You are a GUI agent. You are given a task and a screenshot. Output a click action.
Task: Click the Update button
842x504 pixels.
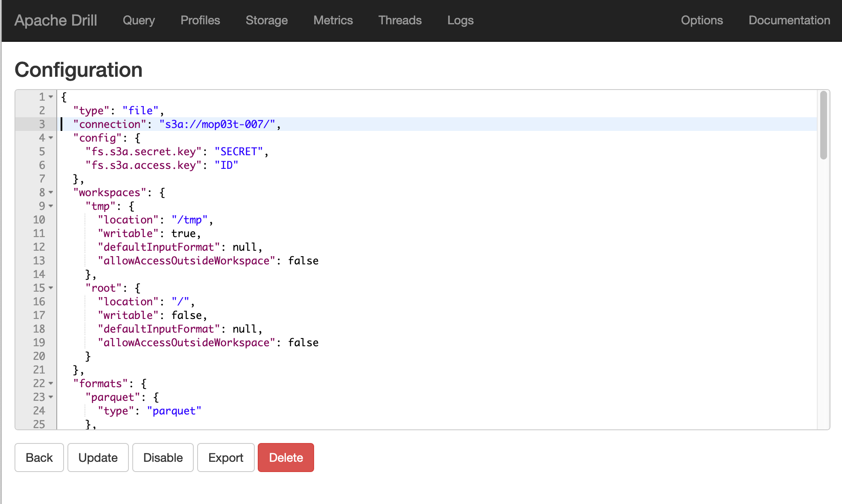(98, 458)
